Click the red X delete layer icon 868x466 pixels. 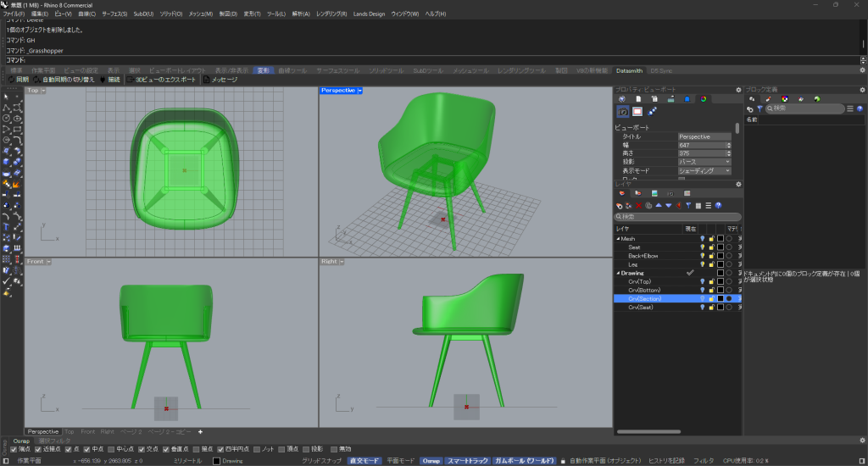coord(638,205)
